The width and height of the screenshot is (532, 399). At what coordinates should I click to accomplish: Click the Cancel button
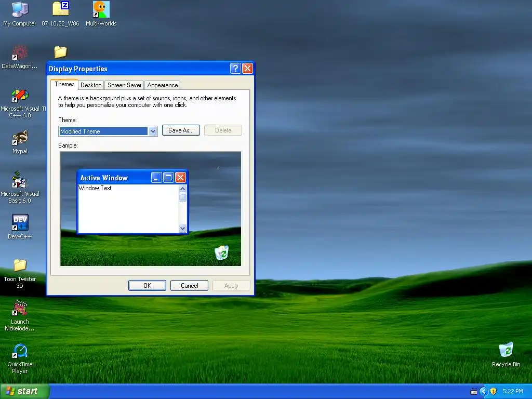coord(189,286)
